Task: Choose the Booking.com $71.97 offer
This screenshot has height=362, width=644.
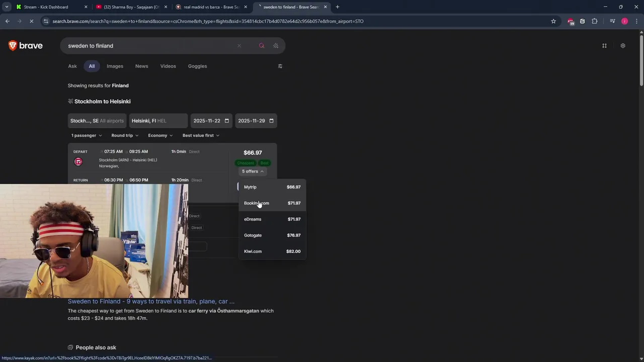Action: coord(272,203)
